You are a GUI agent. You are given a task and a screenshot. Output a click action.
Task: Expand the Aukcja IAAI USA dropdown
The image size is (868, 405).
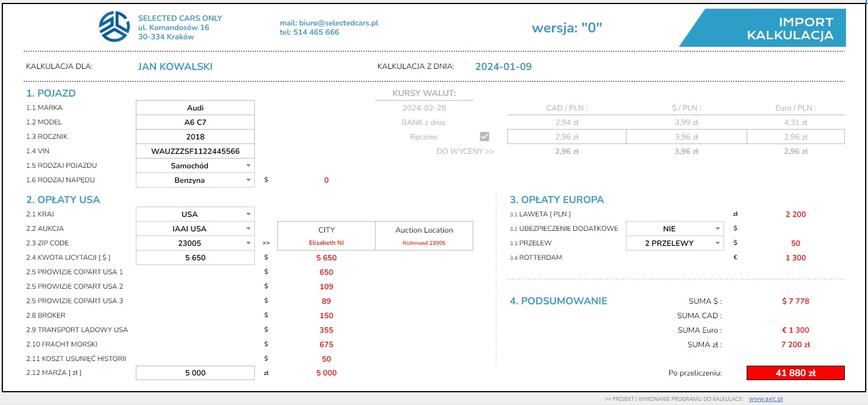click(248, 229)
